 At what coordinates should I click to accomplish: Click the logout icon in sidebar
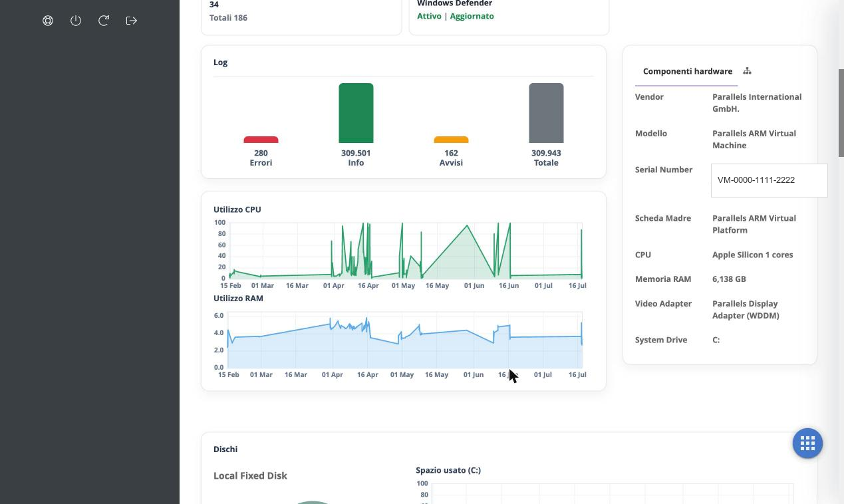coord(132,21)
